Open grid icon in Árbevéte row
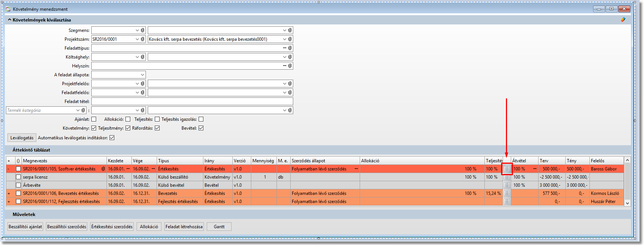Screen dimensions: 644x246 point(507,185)
